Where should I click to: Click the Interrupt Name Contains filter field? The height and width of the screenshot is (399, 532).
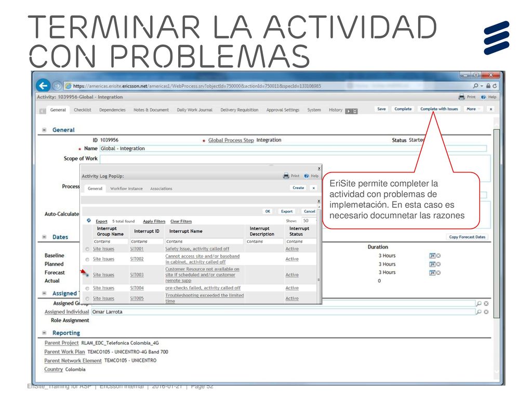pyautogui.click(x=204, y=242)
